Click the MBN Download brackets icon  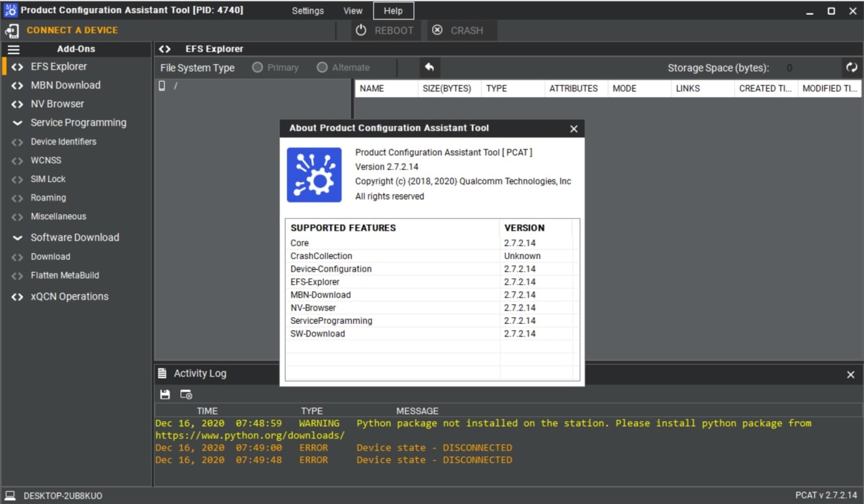(17, 86)
